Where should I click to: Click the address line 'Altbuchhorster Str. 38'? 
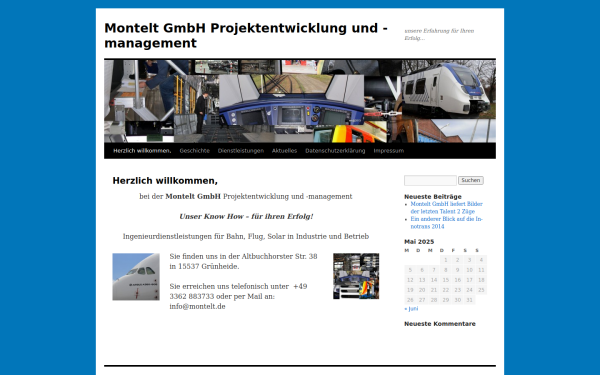tap(279, 256)
